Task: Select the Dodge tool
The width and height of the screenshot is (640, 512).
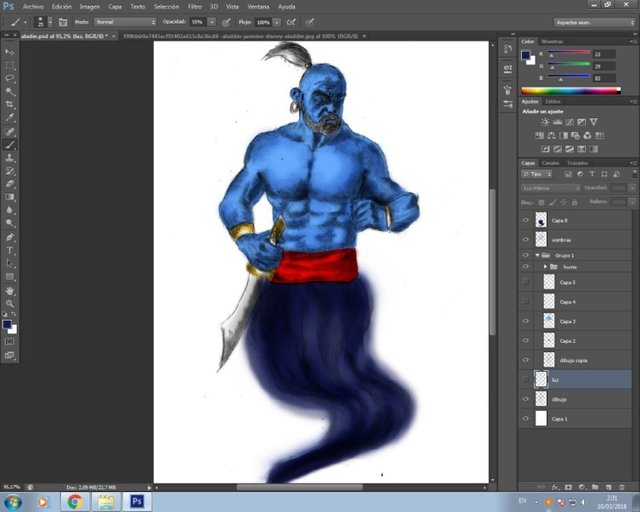Action: pos(9,223)
